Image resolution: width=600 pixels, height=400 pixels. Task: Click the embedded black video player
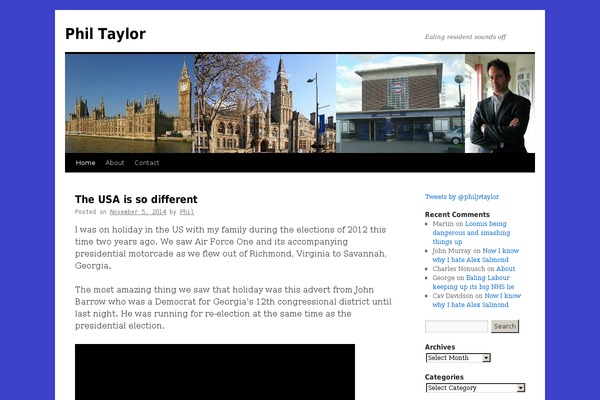coord(214,372)
